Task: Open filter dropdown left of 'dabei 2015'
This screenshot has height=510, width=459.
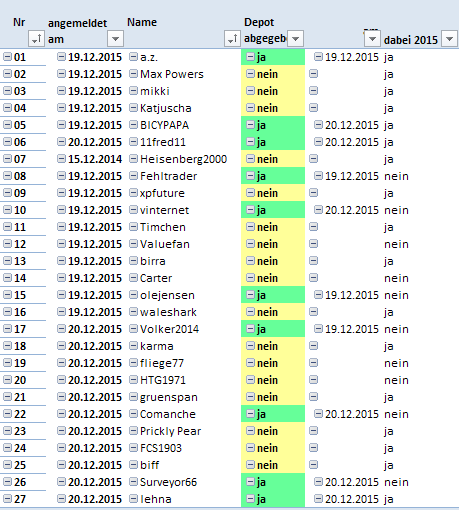Action: coord(372,39)
